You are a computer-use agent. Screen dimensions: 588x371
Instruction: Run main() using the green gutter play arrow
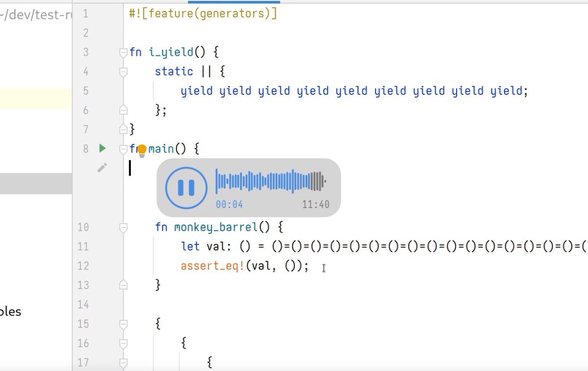point(102,148)
